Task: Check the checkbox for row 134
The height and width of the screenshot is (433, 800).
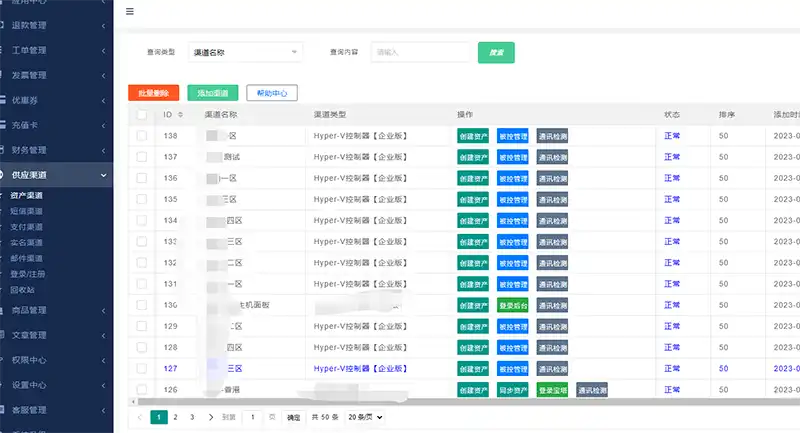Action: (x=142, y=220)
